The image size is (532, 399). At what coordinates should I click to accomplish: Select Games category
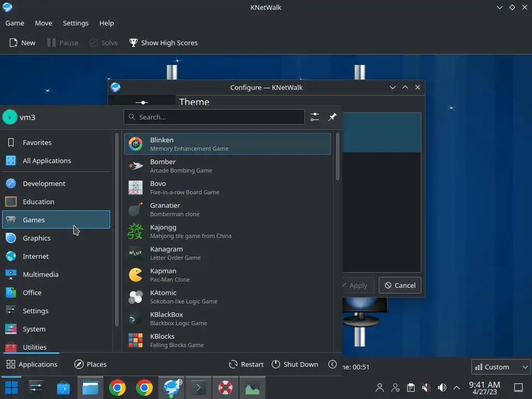pos(56,220)
